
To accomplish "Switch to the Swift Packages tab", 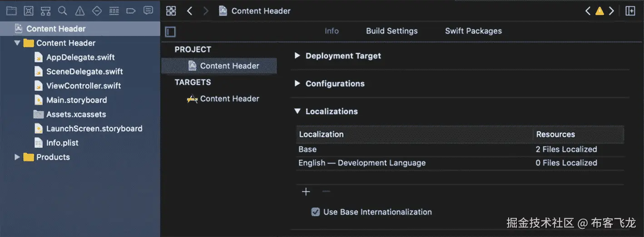I will pyautogui.click(x=473, y=31).
